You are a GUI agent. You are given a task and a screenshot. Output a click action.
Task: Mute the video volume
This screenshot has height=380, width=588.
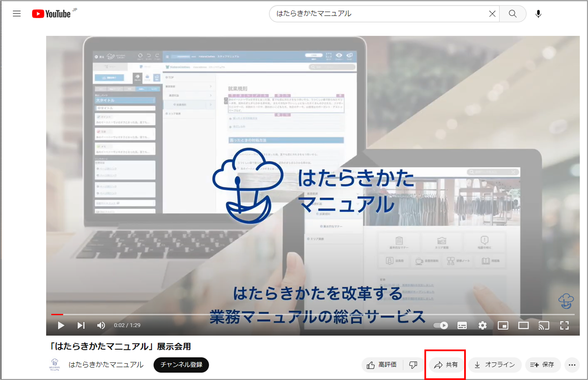(x=101, y=326)
